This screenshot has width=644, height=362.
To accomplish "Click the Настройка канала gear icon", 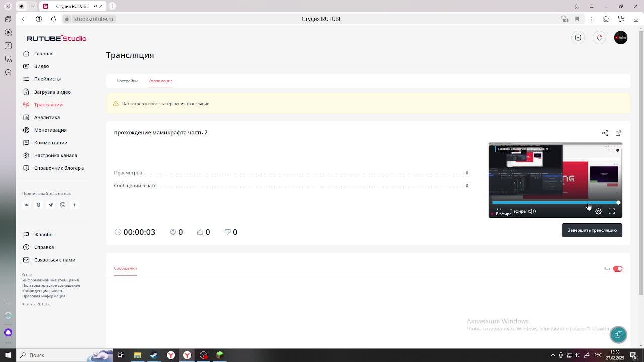I will pos(26,155).
